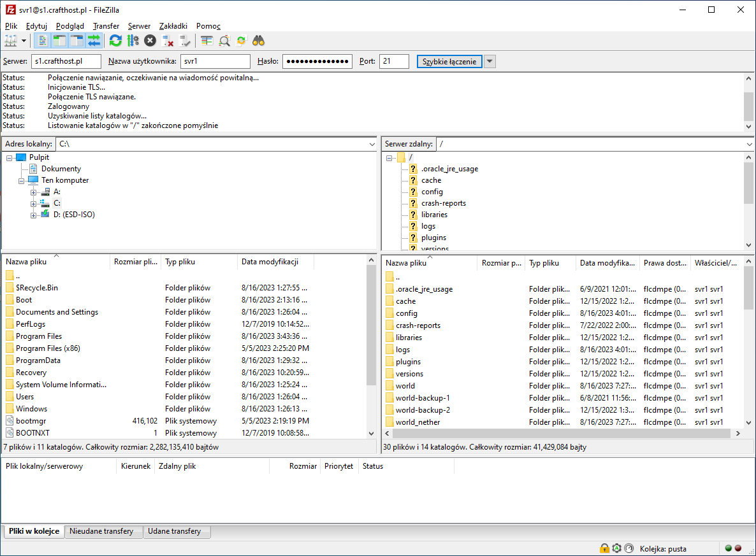Click the Hasło password field
The width and height of the screenshot is (756, 556).
tap(317, 61)
